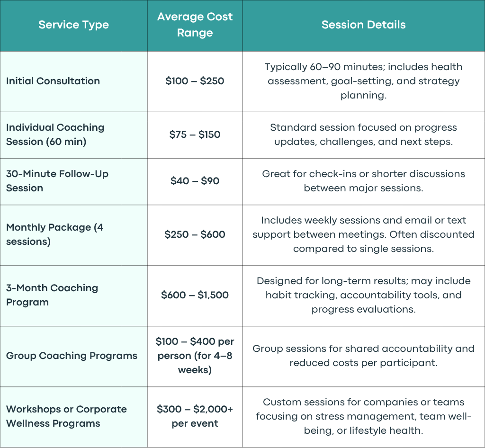Select the Monthly Package (4 sessions) label
The width and height of the screenshot is (485, 448).
55,234
